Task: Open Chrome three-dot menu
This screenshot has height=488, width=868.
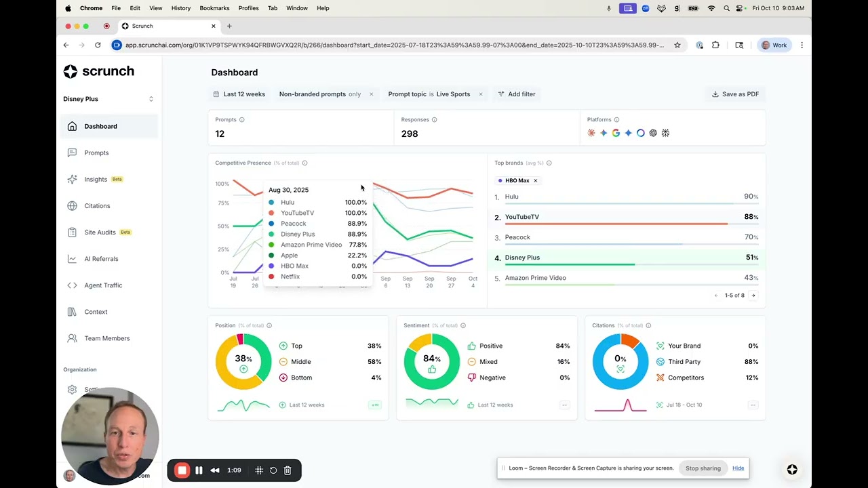Action: (x=802, y=45)
